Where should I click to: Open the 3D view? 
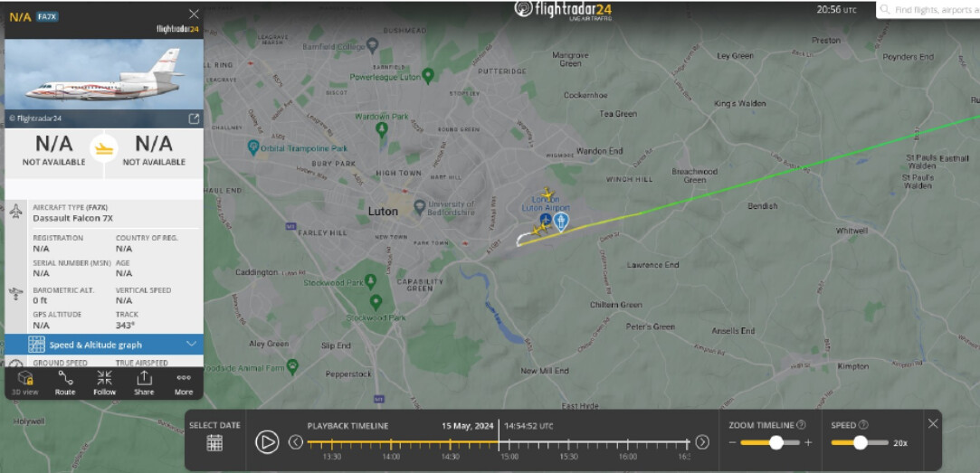tap(25, 383)
